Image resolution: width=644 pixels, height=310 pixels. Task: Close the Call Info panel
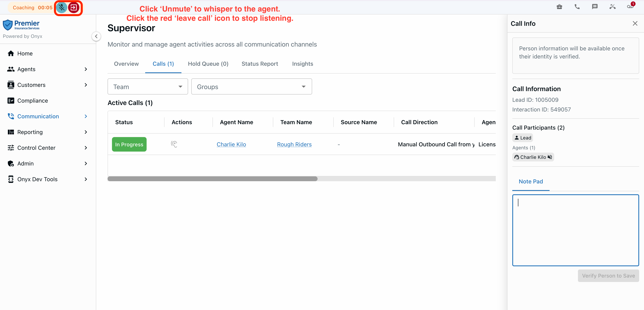tap(635, 23)
